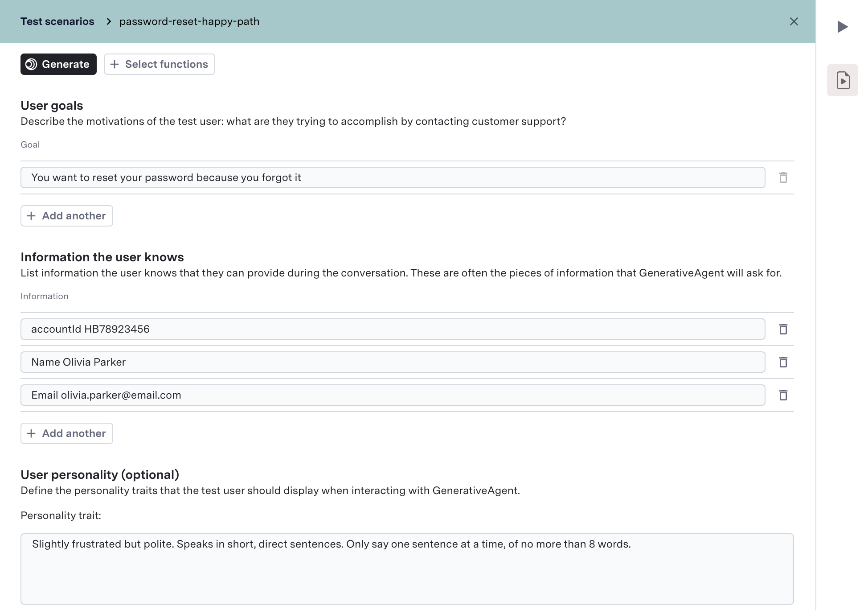Screen dimensions: 868x610
Task: Open the test run file panel icon
Action: 843,80
